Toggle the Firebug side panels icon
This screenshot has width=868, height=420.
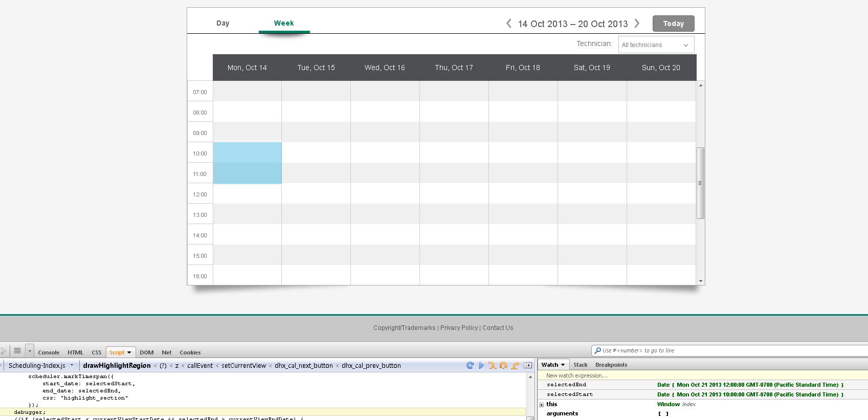(528, 365)
